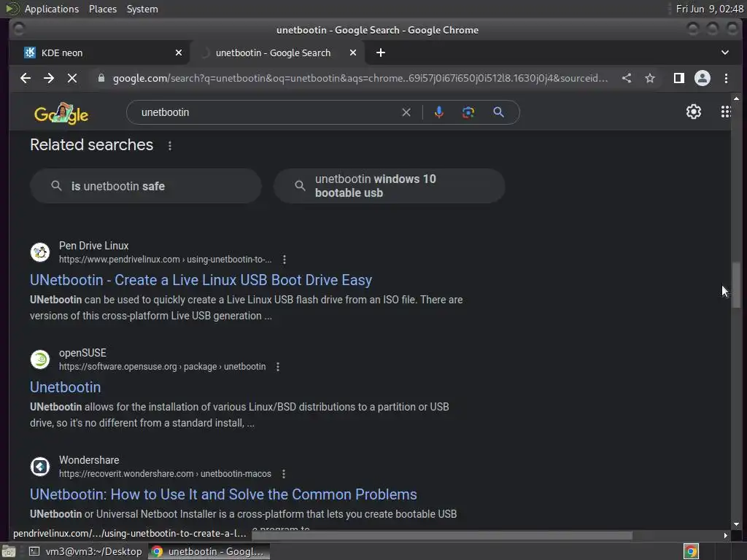The height and width of the screenshot is (560, 747).
Task: Click the date and time clock in top panel
Action: point(709,9)
